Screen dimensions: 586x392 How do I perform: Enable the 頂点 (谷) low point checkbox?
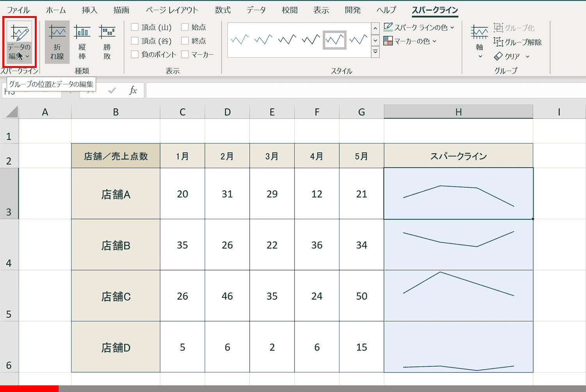pyautogui.click(x=135, y=41)
